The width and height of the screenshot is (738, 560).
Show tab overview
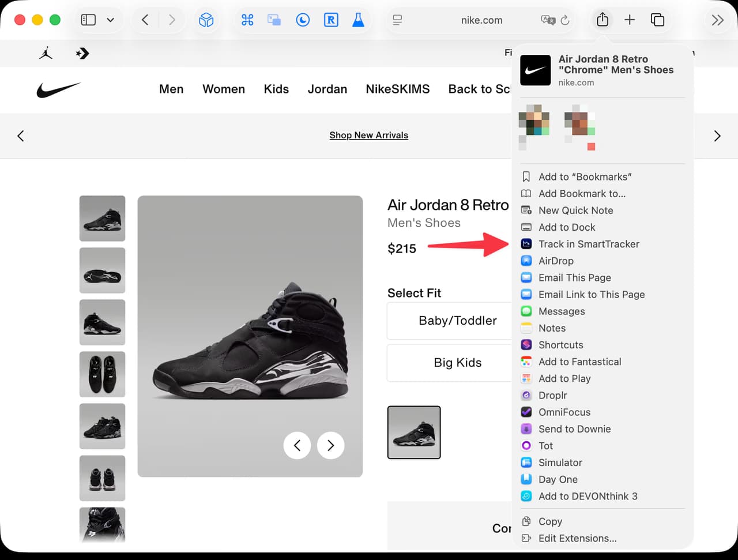coord(657,20)
